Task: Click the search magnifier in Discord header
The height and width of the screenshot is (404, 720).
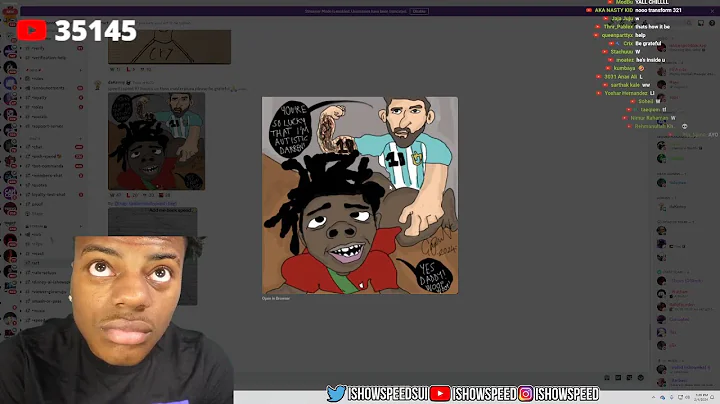Action: click(689, 22)
